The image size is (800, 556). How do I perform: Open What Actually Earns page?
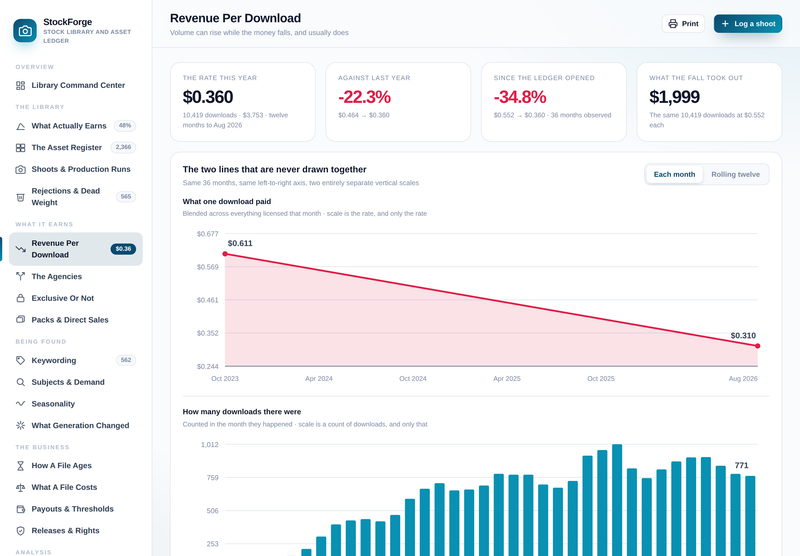coord(76,126)
